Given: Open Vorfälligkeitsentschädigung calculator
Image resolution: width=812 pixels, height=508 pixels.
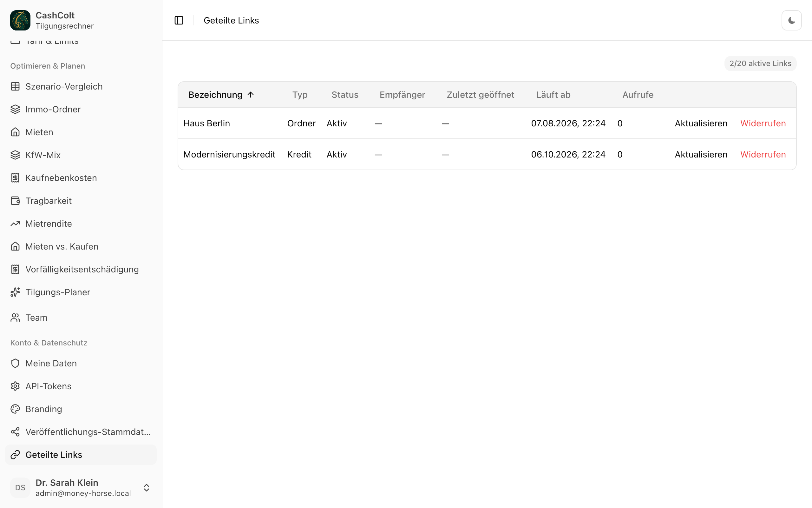Looking at the screenshot, I should pos(81,269).
